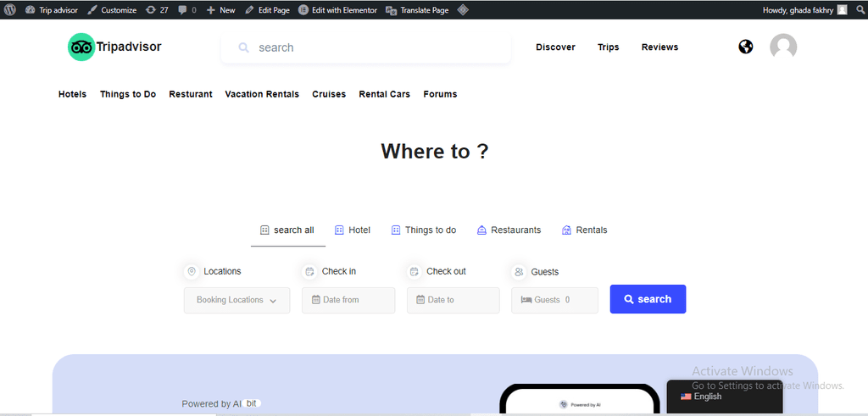Open the 27 pending updates
Viewport: 868px width, 416px height.
(157, 10)
